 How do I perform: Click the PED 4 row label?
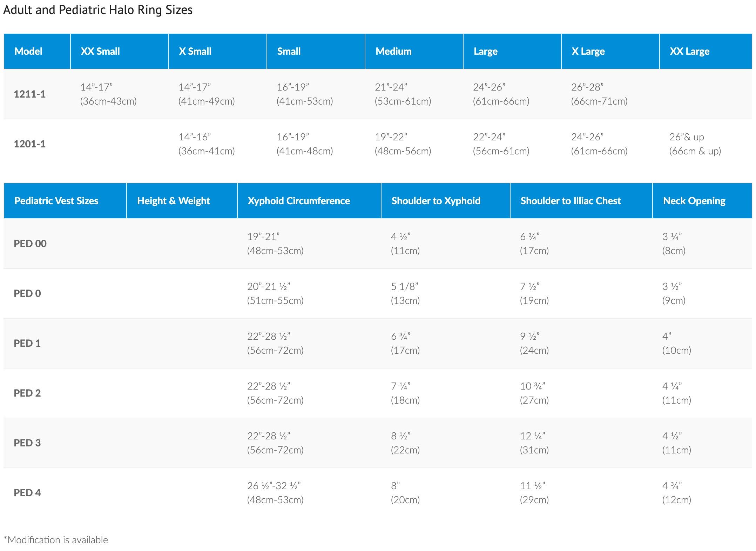(27, 493)
